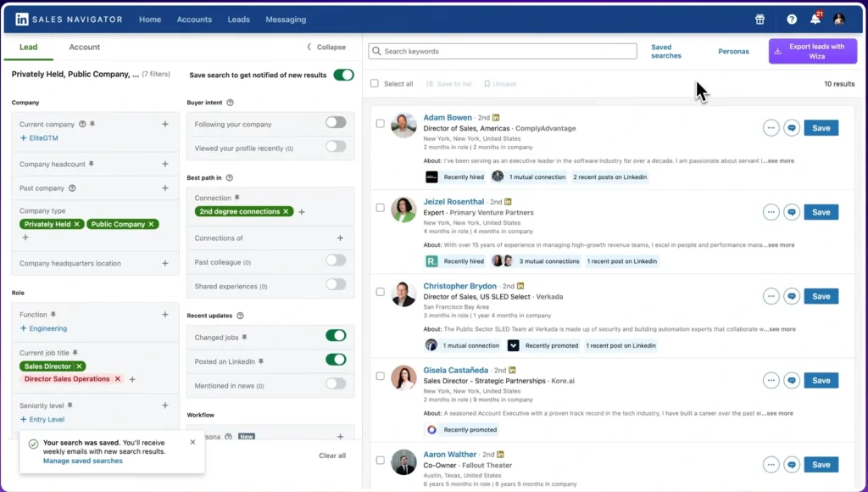Remove the 2nd degree connections chip

[x=286, y=212]
